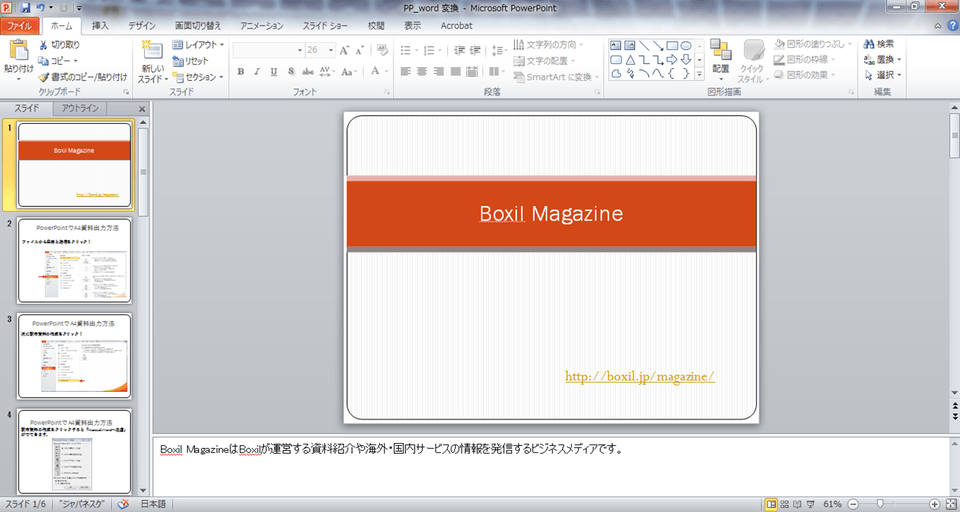Open the Arrange (配置) shapes tool

point(720,50)
